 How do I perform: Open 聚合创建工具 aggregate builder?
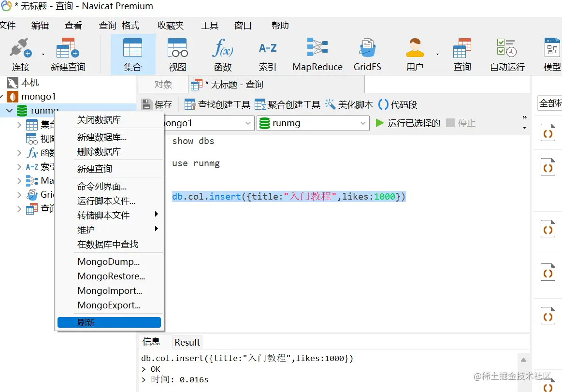(x=288, y=105)
